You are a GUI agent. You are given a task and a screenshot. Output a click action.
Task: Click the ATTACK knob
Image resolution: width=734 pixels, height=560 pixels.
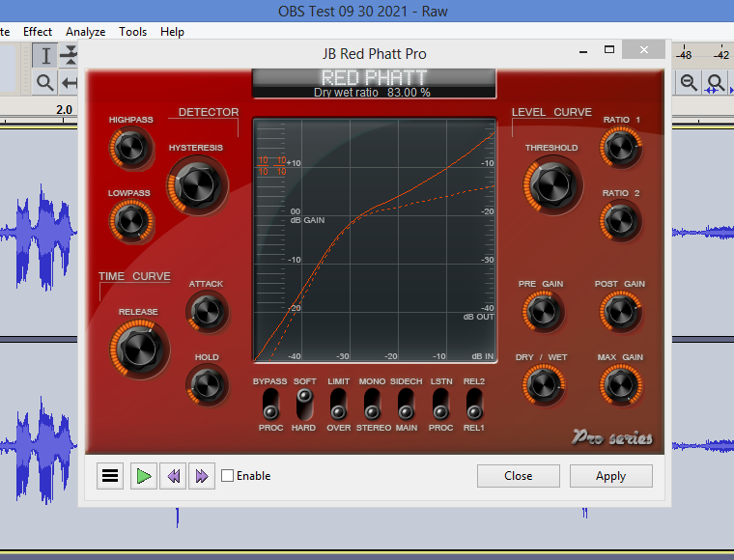coord(208,312)
